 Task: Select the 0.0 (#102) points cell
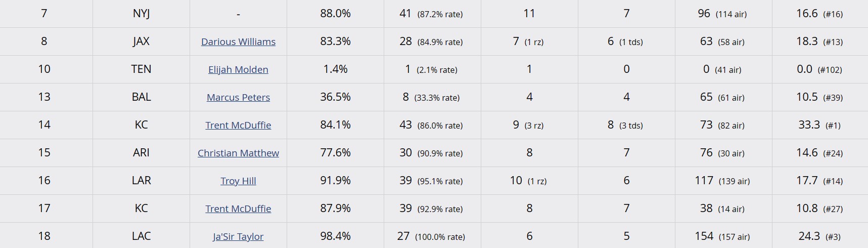819,69
